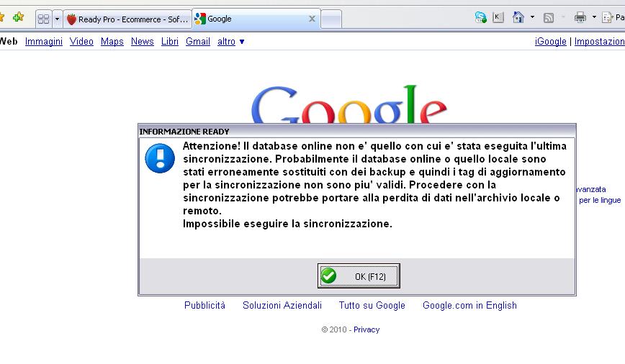Click the add to favorites star icon
This screenshot has height=364, width=625.
pos(18,17)
